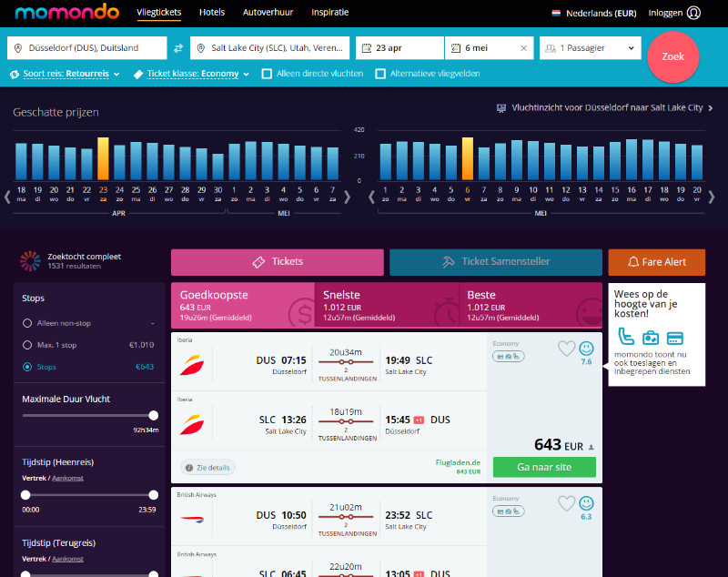Open the 1 Passagier dropdown

pos(590,48)
